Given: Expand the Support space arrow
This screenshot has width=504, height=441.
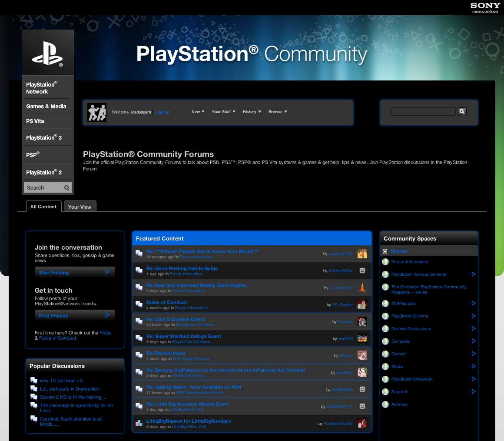Looking at the screenshot, I should [474, 391].
